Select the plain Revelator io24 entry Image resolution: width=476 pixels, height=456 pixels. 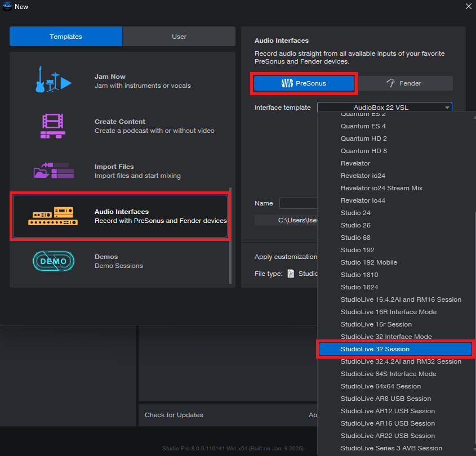pos(396,176)
